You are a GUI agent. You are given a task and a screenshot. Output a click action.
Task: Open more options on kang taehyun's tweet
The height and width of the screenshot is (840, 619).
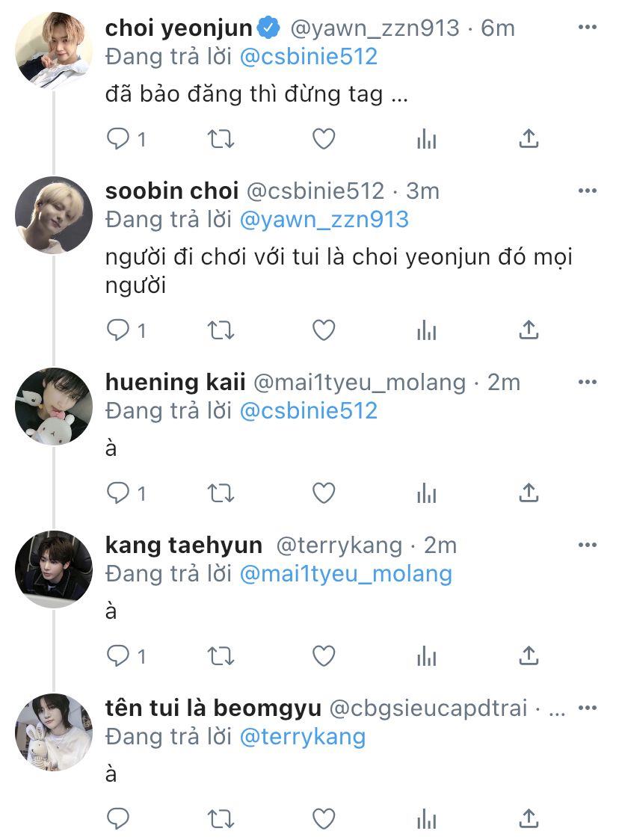(x=588, y=546)
